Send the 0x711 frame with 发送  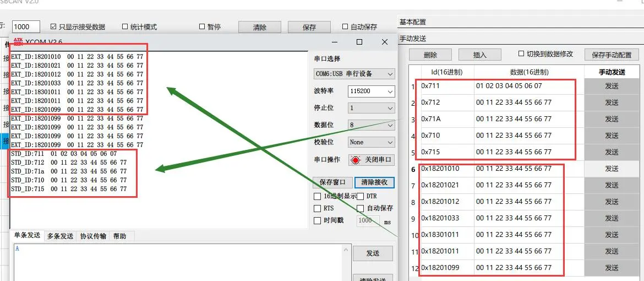pos(612,87)
